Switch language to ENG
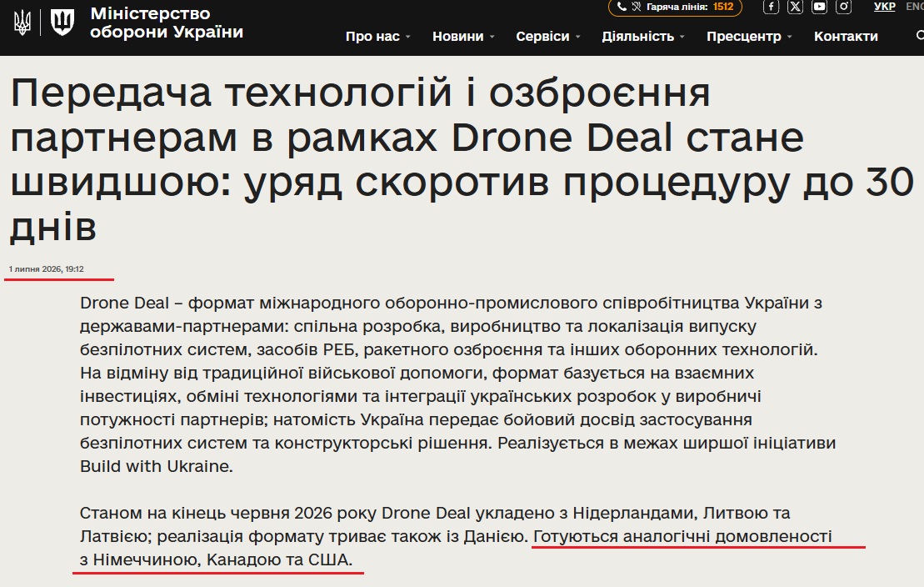924x587 pixels. (x=915, y=7)
